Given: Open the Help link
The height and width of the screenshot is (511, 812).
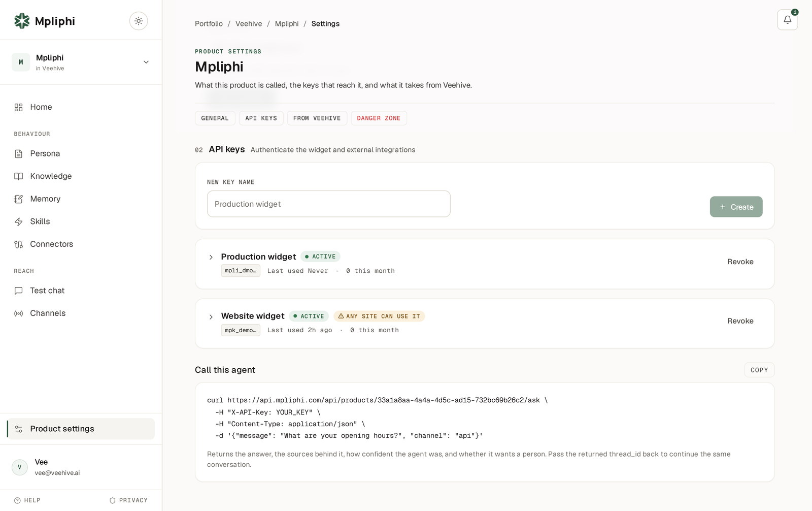Looking at the screenshot, I should click(x=27, y=500).
